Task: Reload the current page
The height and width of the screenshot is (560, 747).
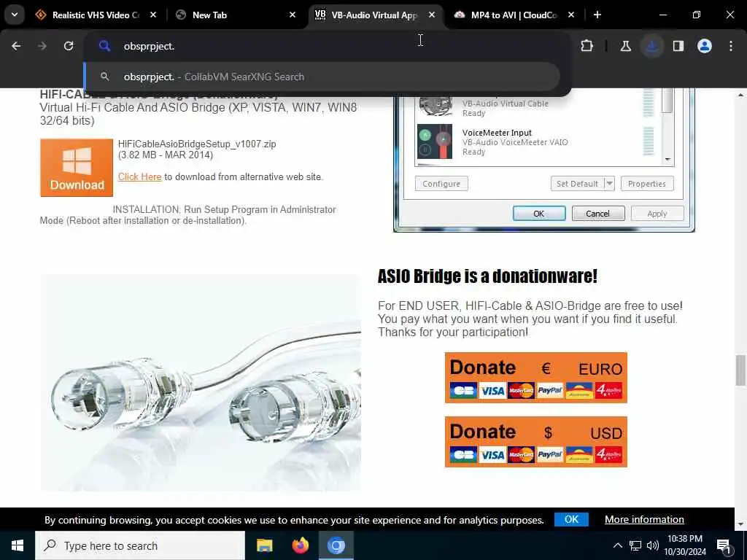Action: 69,46
